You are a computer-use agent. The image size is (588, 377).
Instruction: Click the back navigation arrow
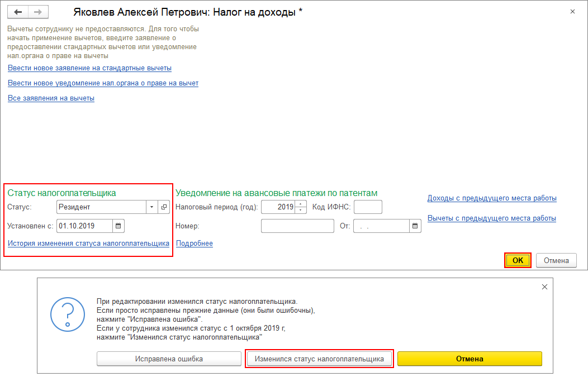[x=18, y=12]
